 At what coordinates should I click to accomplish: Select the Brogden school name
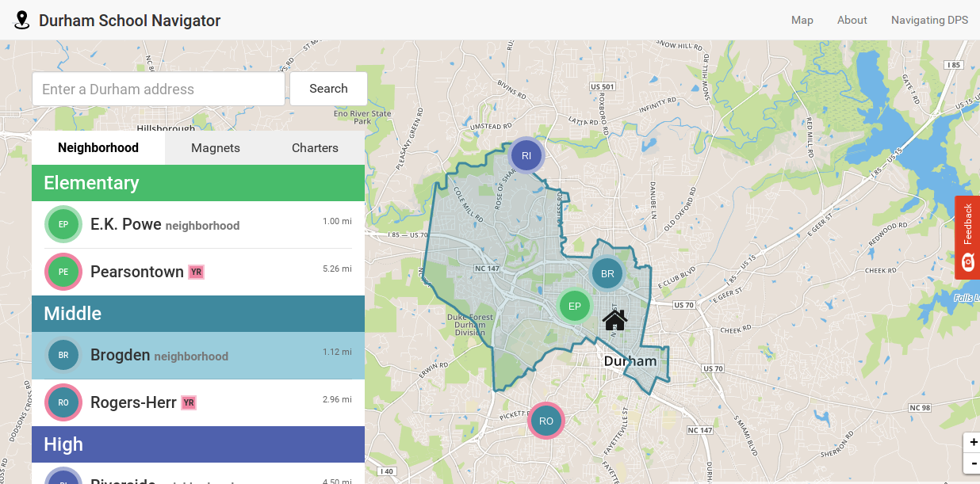(121, 355)
